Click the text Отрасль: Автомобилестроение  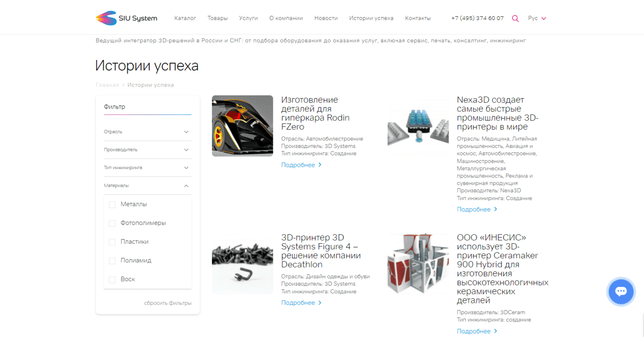[322, 139]
